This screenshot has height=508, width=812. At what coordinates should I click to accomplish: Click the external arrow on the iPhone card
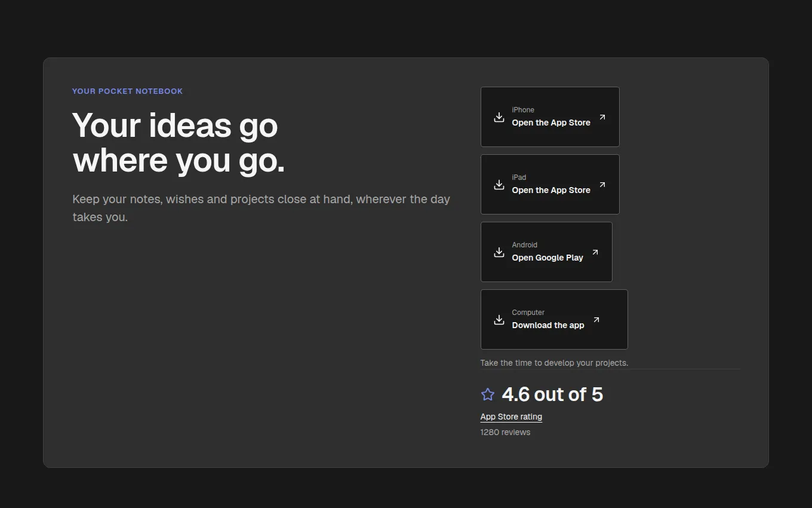[602, 117]
